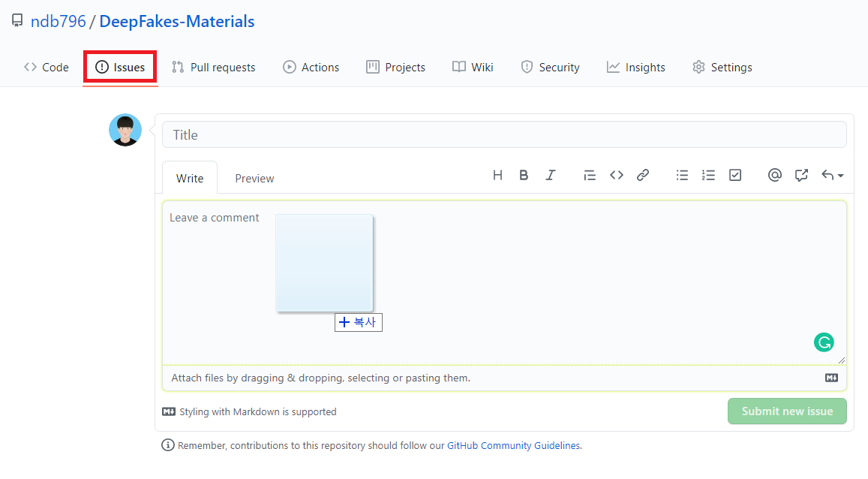Add a numbered list icon
This screenshot has height=479, width=868.
tap(708, 176)
